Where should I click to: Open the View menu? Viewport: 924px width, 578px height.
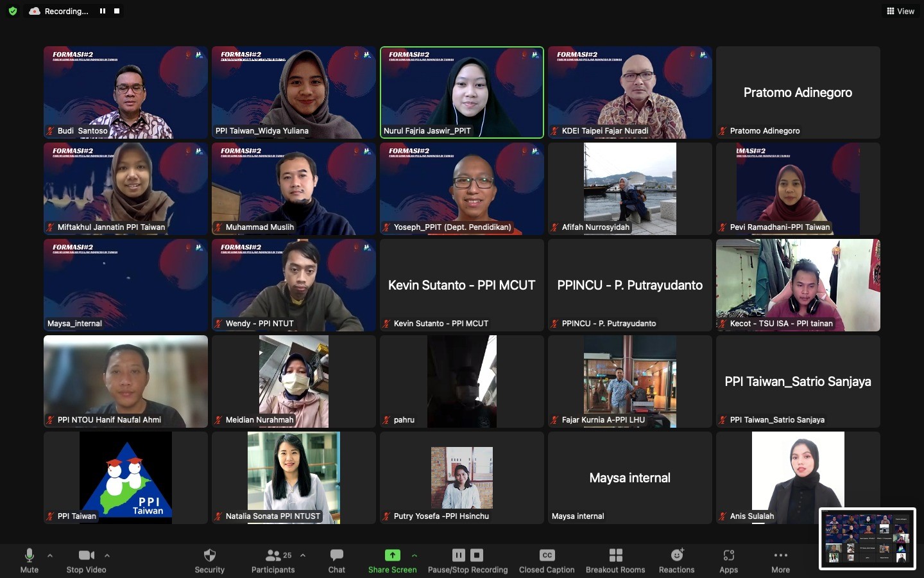(x=900, y=11)
